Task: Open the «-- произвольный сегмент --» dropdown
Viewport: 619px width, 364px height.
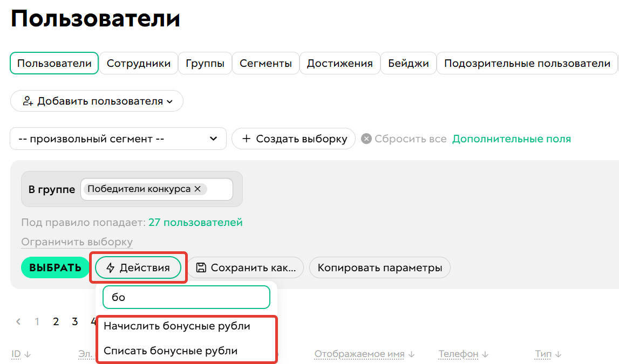Action: [x=118, y=139]
